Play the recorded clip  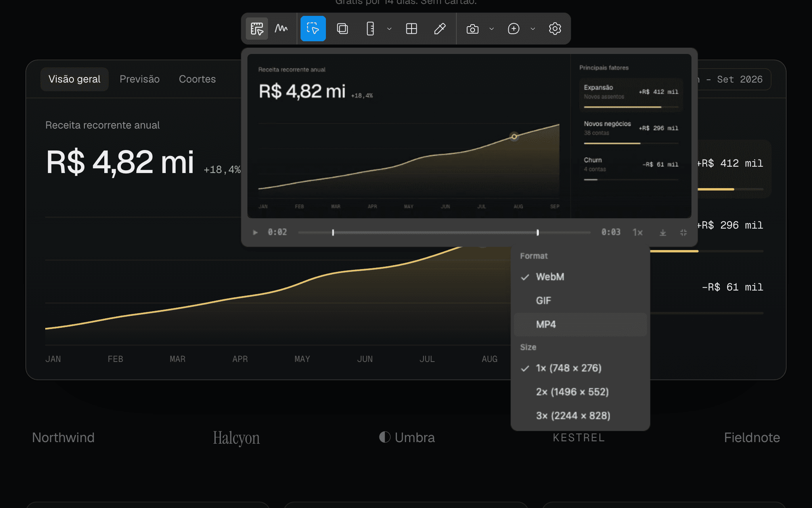[255, 232]
